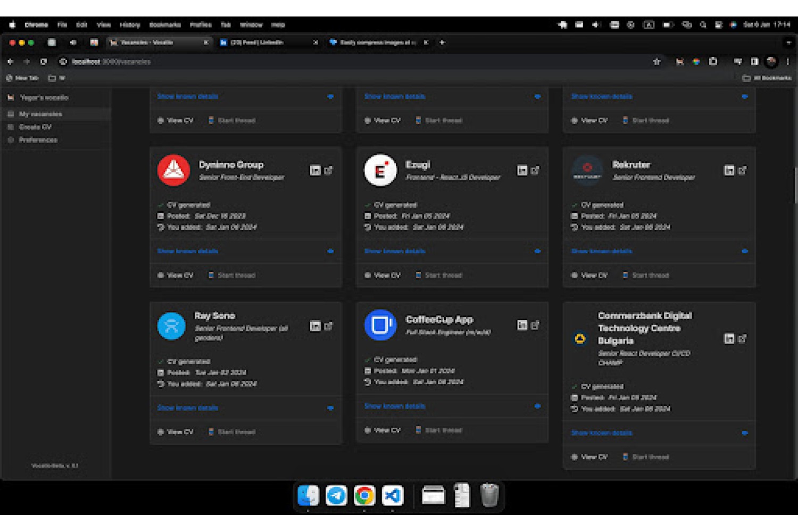
Task: Expand known details on Dyninno Group card
Action: pyautogui.click(x=188, y=251)
